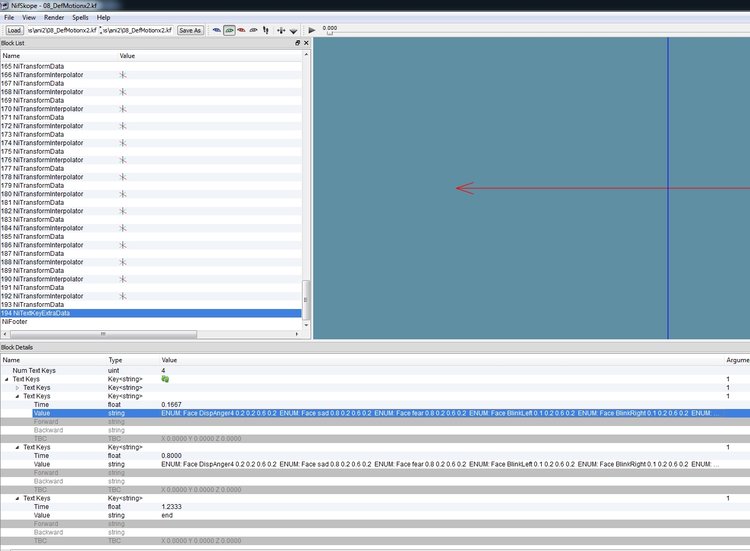This screenshot has width=750, height=551.
Task: Click the Block List Name column header
Action: (11, 56)
